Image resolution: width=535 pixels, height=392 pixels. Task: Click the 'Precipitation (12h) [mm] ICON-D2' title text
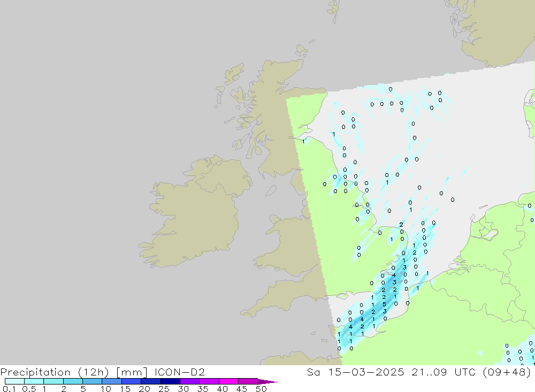click(x=102, y=372)
